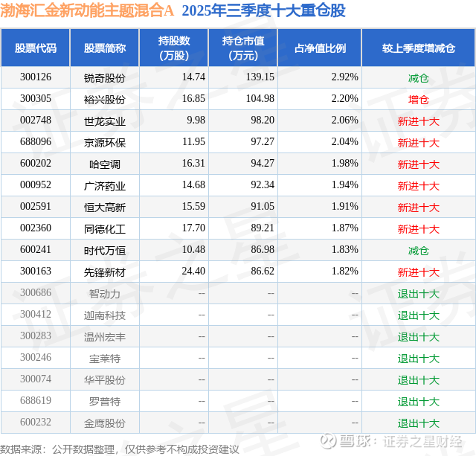Click the 139.15 market value cell

point(260,77)
